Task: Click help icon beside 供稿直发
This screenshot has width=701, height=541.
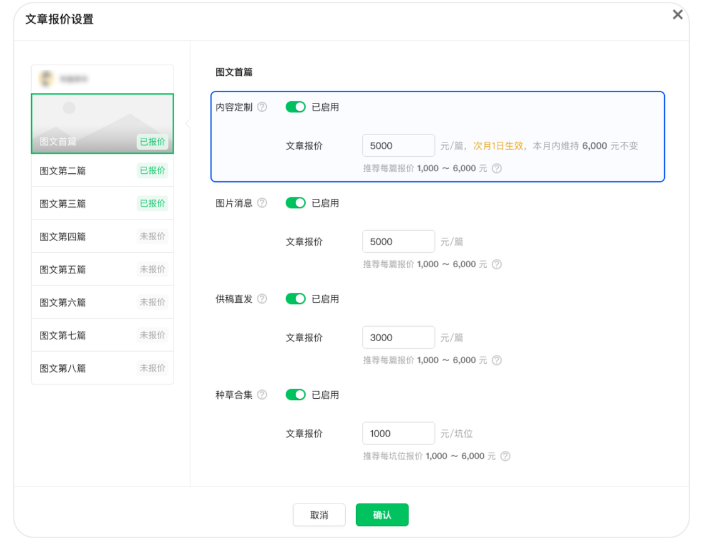Action: (x=262, y=299)
